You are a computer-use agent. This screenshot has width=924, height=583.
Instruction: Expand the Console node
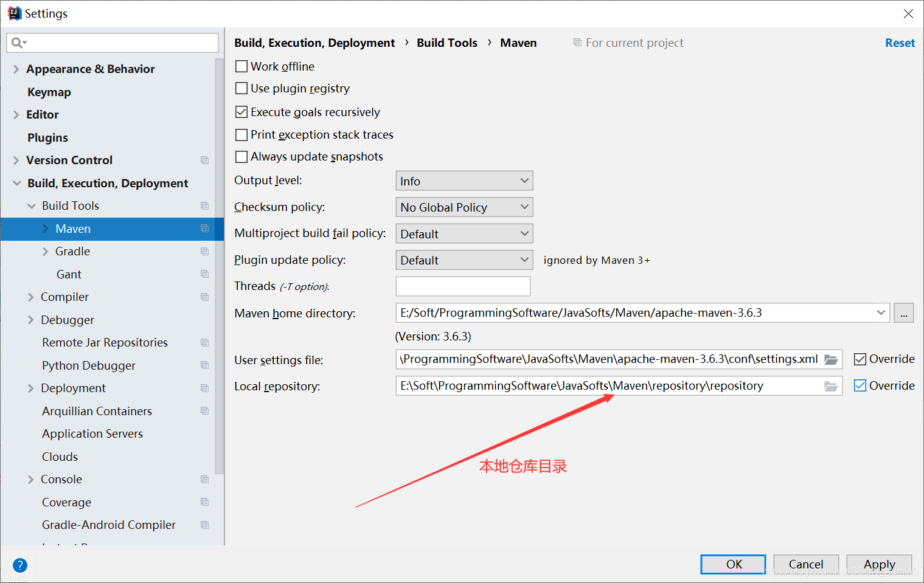pos(31,480)
